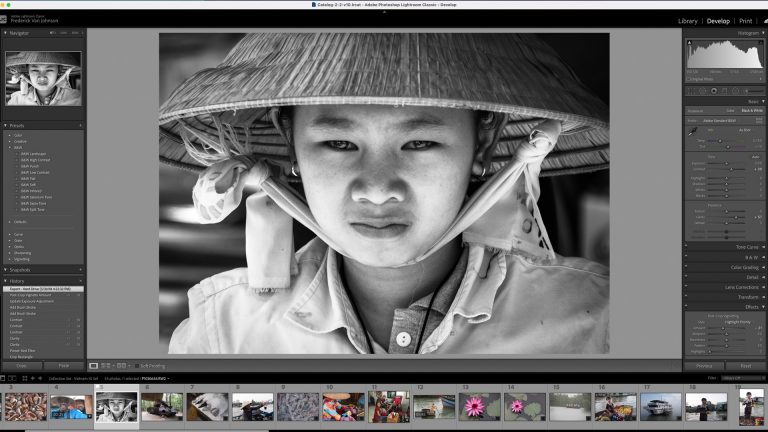Viewport: 768px width, 432px height.
Task: Collapse the Navigator panel
Action: click(5, 33)
